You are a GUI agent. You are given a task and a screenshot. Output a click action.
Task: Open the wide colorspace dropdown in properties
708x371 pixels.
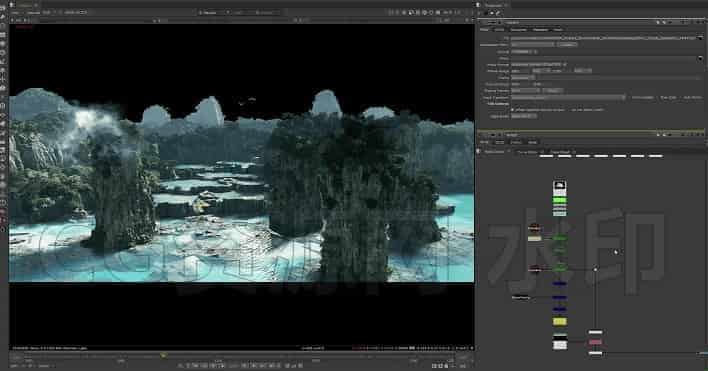(568, 97)
